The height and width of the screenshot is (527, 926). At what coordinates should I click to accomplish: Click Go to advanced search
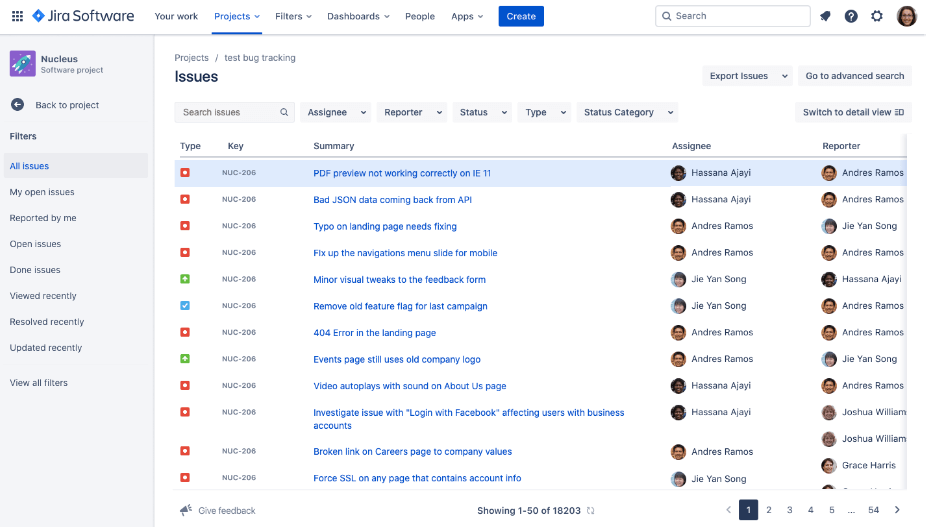coord(855,76)
